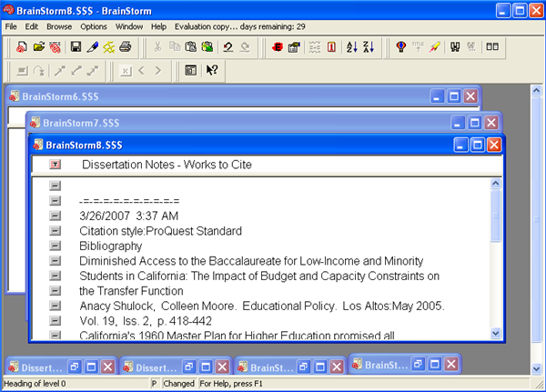The width and height of the screenshot is (546, 392).
Task: Select the entry Citation style:ProQuest Standard
Action: click(x=160, y=231)
